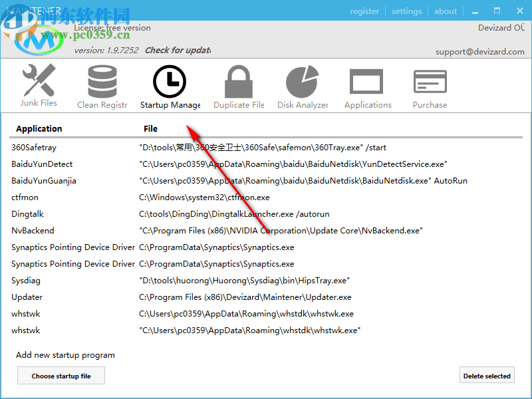Screen dimensions: 532x399
Task: Click the NvBackend.exe file path
Action: click(281, 231)
